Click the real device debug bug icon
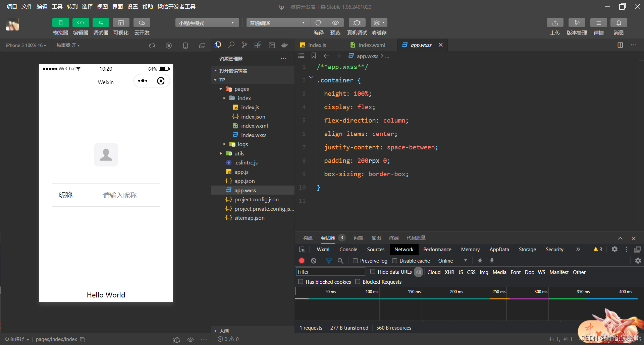 click(x=357, y=23)
